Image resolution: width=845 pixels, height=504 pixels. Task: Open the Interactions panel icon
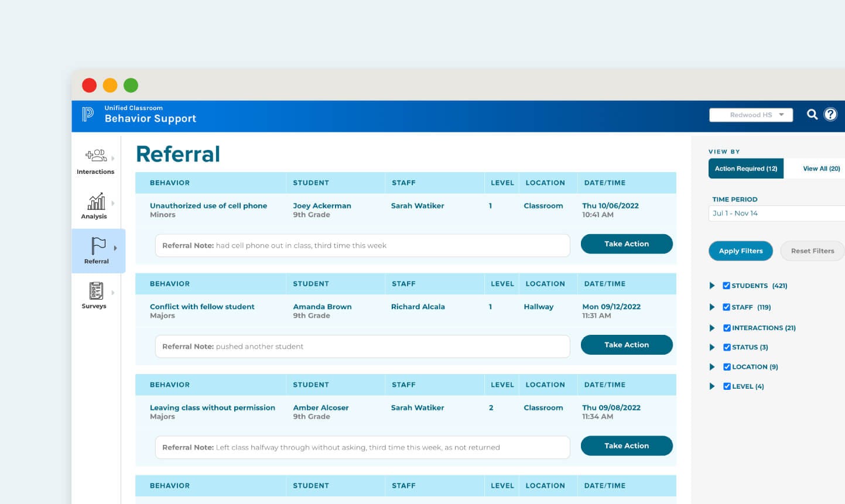coord(95,156)
